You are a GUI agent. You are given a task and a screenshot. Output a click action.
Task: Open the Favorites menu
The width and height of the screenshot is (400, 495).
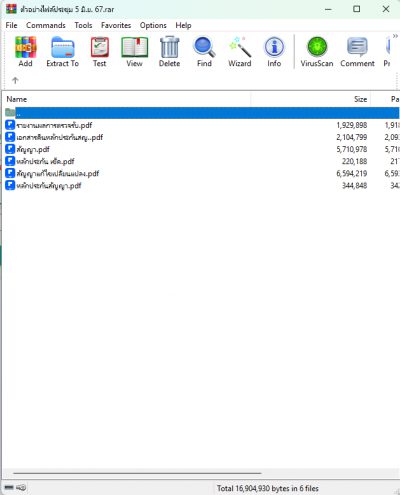click(x=116, y=25)
